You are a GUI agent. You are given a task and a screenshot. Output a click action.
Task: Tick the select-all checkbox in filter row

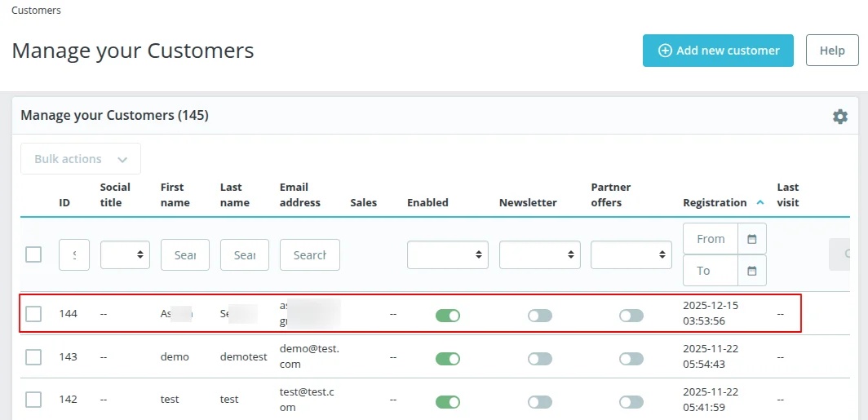pyautogui.click(x=33, y=254)
